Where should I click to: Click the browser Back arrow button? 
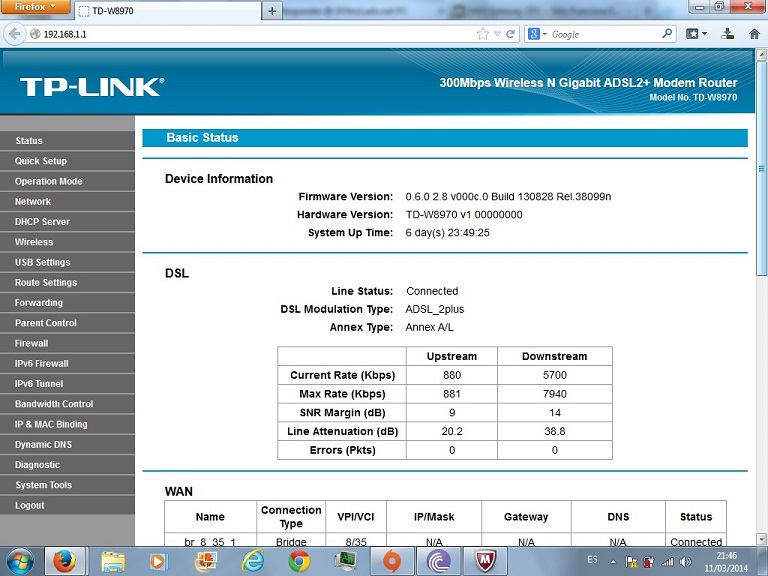[x=15, y=34]
